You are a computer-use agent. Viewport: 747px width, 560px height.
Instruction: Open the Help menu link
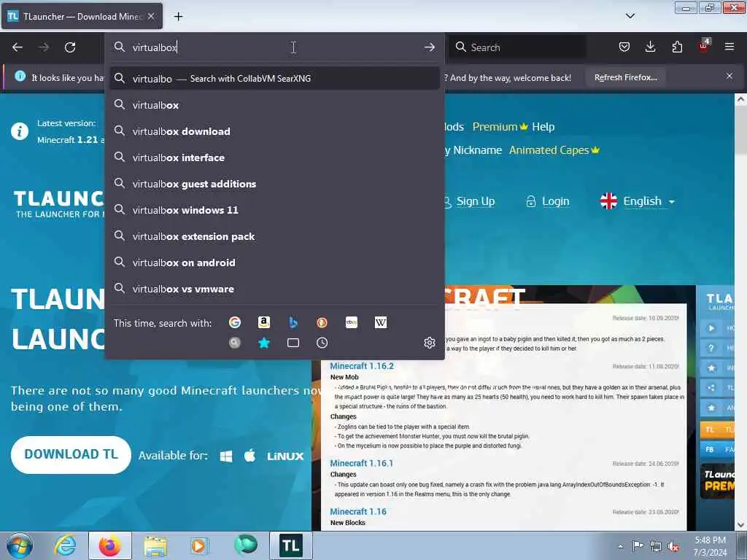[x=543, y=127]
